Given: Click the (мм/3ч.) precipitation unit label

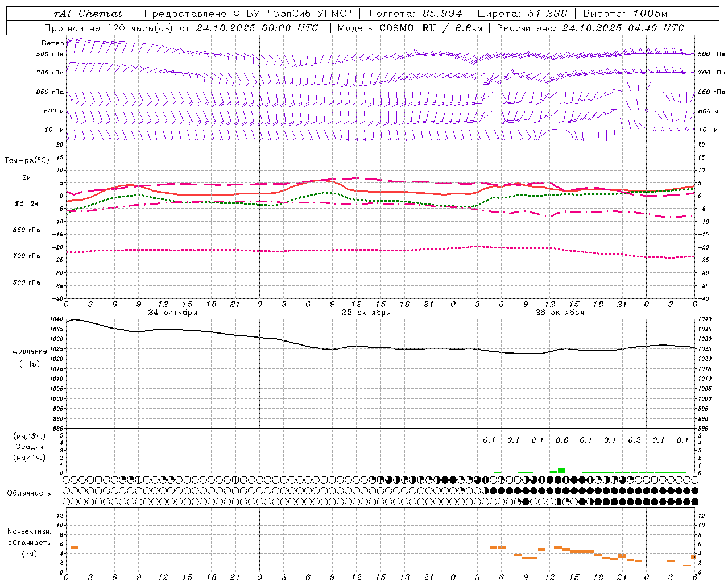Looking at the screenshot, I should click(30, 436).
